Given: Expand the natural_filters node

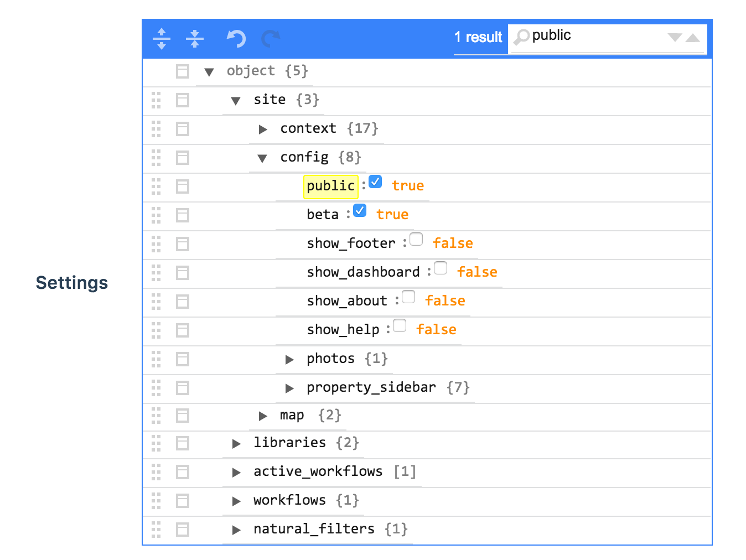Looking at the screenshot, I should pos(236,530).
